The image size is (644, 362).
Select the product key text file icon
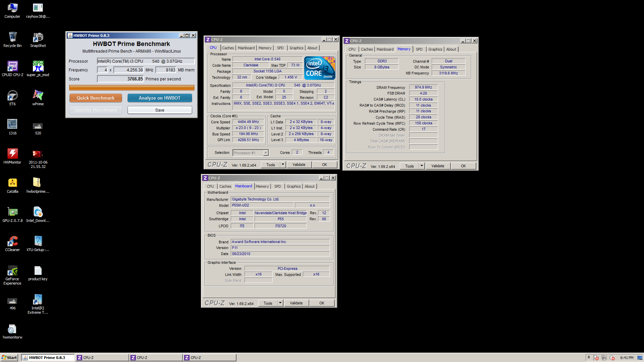tap(38, 273)
